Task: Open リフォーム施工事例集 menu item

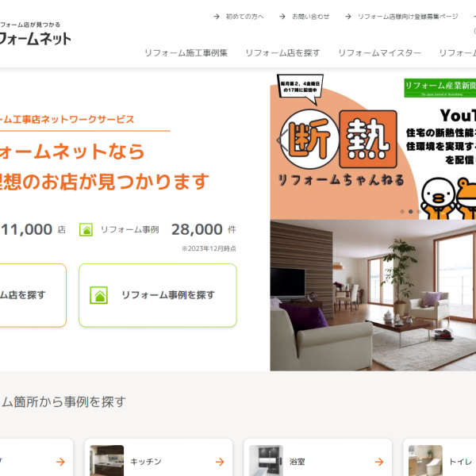Action: 186,53
